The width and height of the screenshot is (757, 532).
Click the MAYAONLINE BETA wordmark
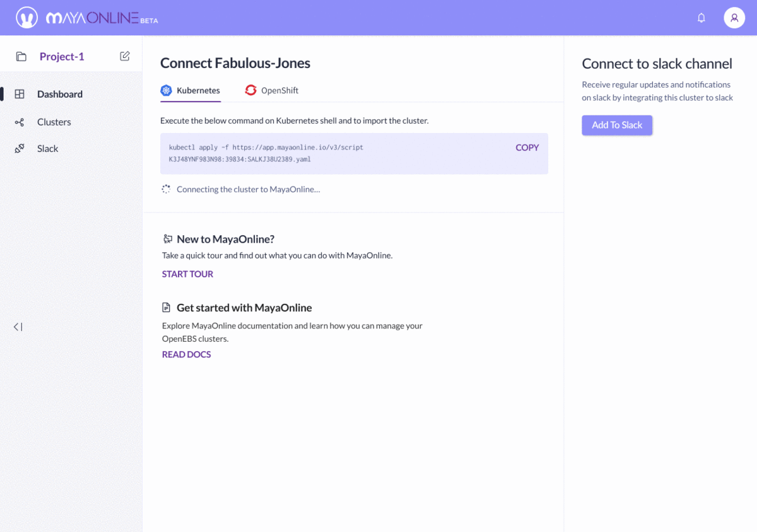[x=102, y=18]
